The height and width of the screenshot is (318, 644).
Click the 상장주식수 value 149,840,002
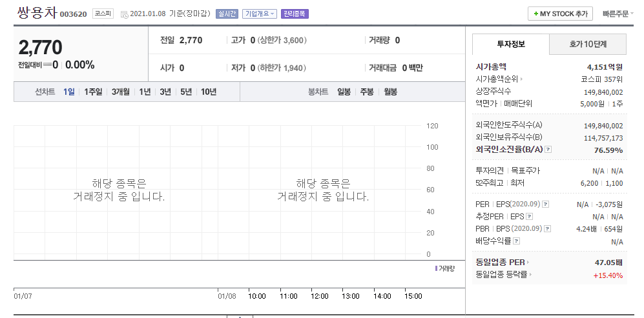(x=603, y=92)
